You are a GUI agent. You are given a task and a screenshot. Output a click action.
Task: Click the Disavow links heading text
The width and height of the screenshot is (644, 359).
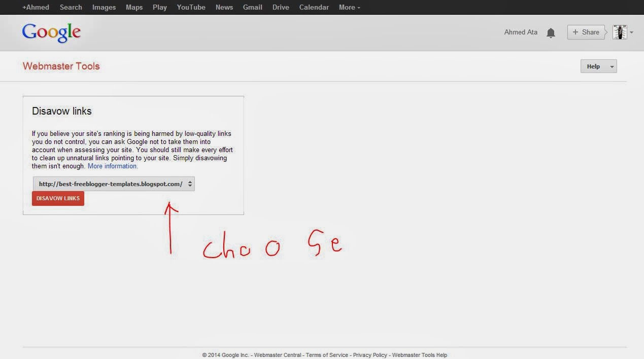62,111
